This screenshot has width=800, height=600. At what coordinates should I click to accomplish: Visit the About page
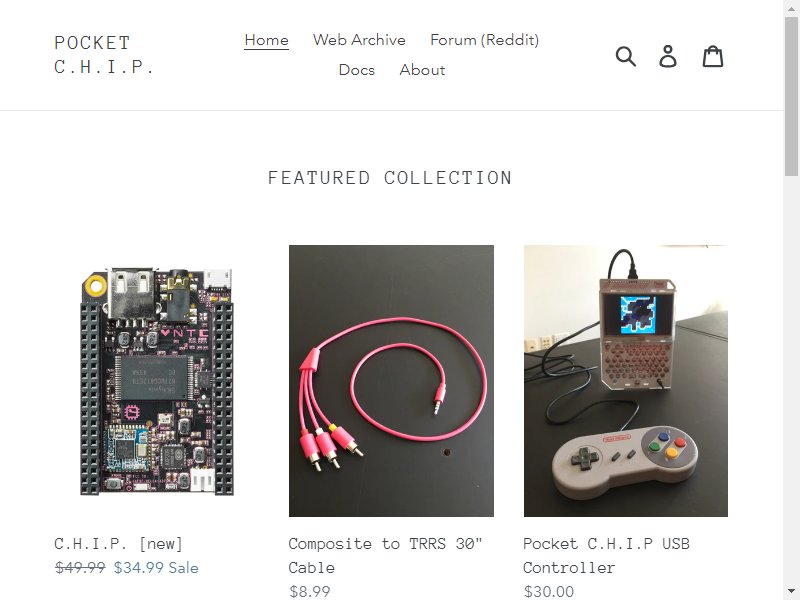coord(422,70)
